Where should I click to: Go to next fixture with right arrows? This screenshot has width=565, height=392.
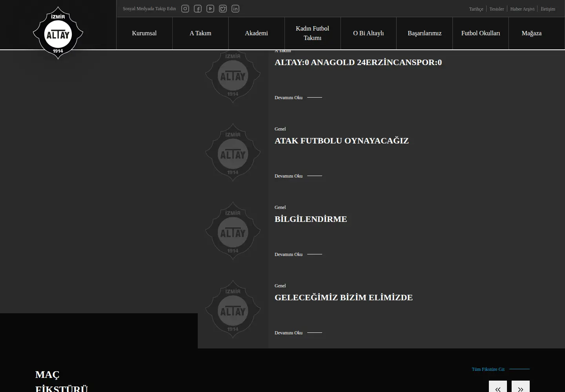click(521, 387)
